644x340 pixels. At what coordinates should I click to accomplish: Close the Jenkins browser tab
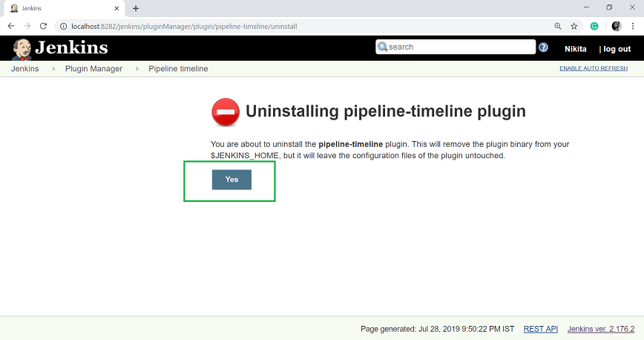coord(116,8)
